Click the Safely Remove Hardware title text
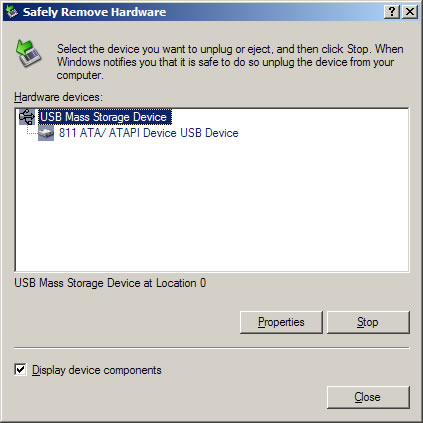 click(94, 12)
